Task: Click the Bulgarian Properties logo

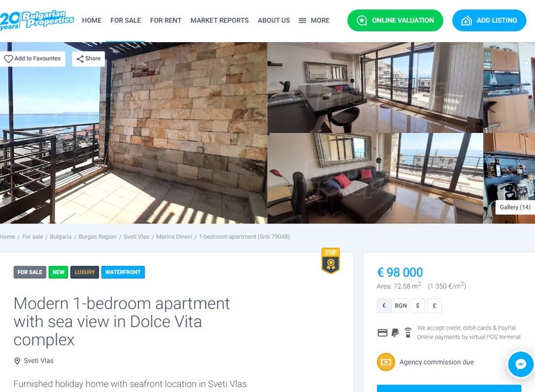Action: coord(37,20)
